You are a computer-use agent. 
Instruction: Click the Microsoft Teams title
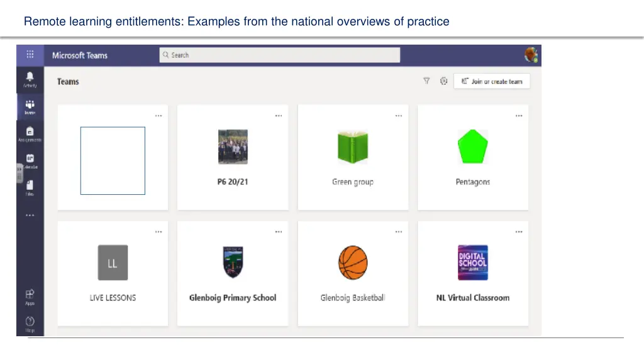click(80, 55)
